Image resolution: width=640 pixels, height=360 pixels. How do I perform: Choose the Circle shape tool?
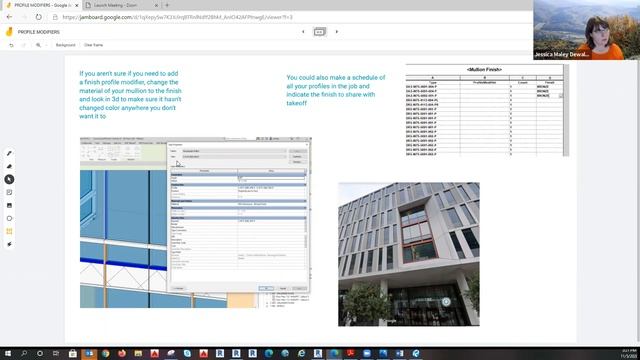point(9,218)
